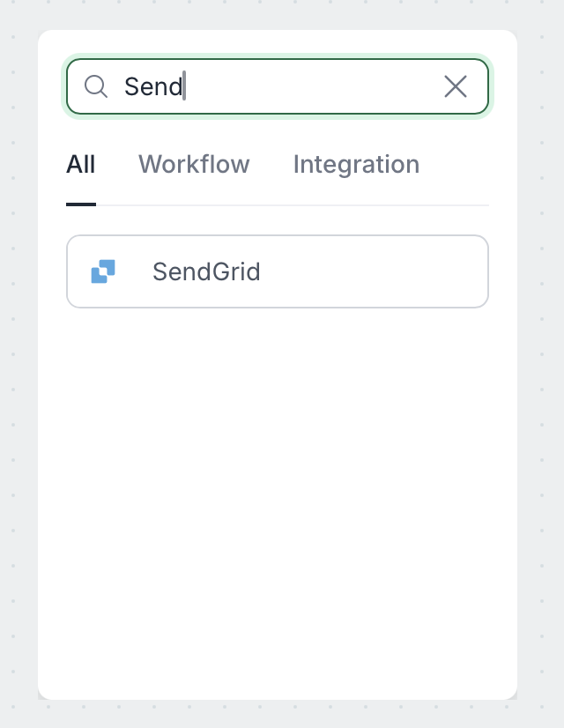Clear the search text with the X icon
Screen dimensions: 564x728
click(x=456, y=86)
